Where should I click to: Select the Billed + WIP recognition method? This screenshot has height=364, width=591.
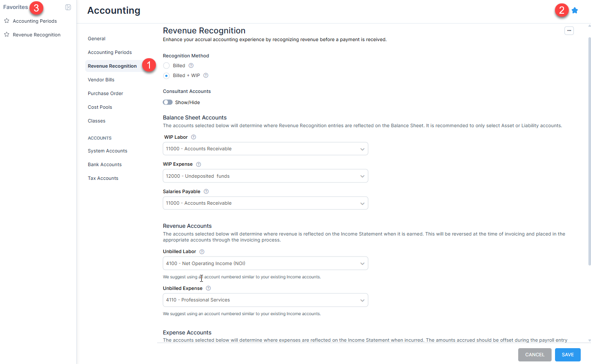(x=166, y=75)
